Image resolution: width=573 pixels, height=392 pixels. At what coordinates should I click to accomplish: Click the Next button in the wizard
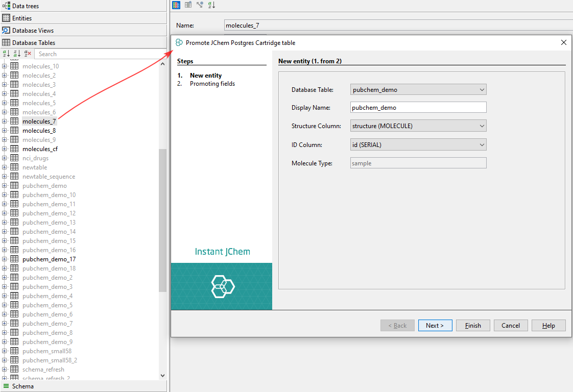pyautogui.click(x=435, y=325)
